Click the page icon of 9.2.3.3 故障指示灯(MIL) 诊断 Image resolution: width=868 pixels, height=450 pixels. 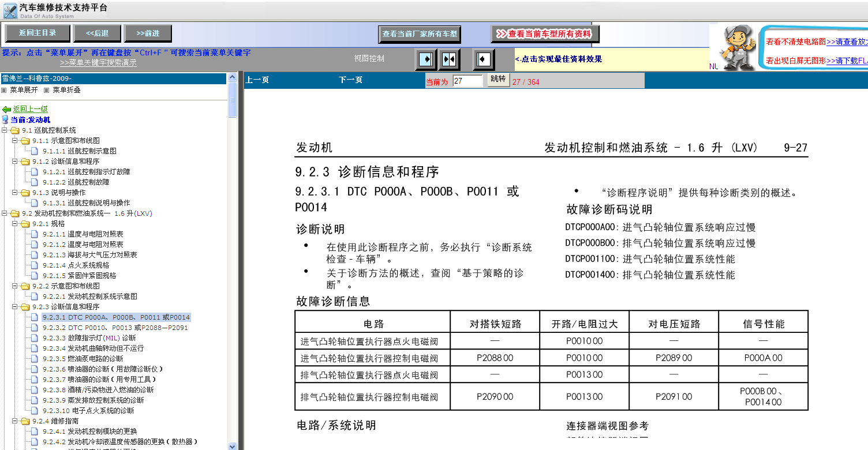pyautogui.click(x=35, y=338)
